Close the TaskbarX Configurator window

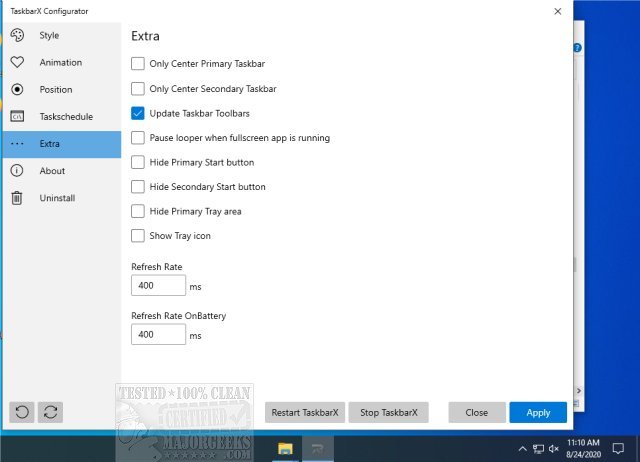tap(558, 11)
